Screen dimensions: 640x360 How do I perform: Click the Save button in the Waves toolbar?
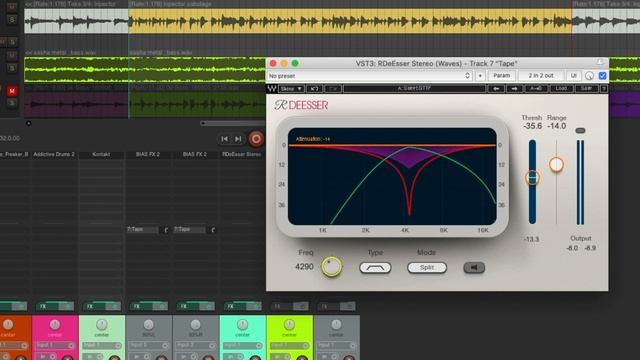coord(586,89)
